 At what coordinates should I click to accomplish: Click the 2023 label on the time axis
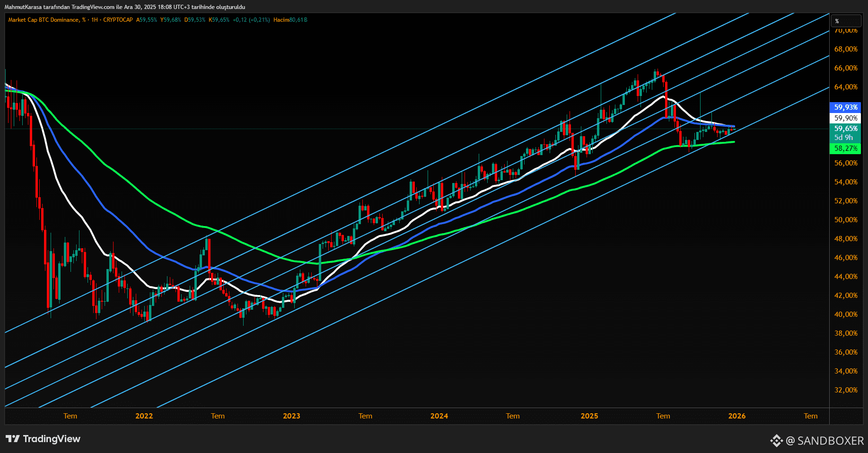(x=291, y=416)
